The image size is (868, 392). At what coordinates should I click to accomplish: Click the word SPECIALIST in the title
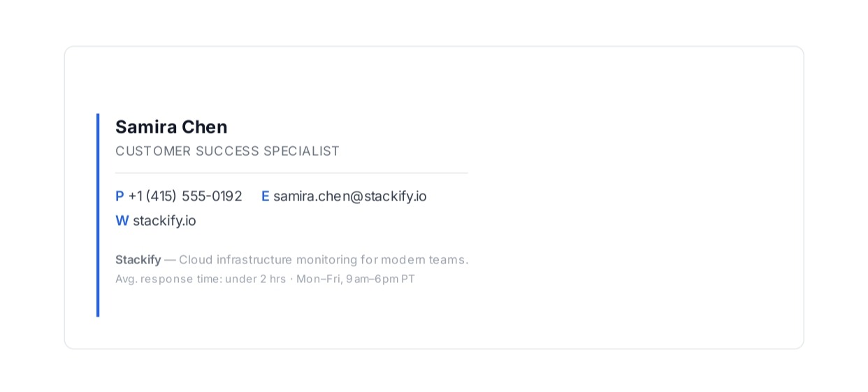pos(301,151)
